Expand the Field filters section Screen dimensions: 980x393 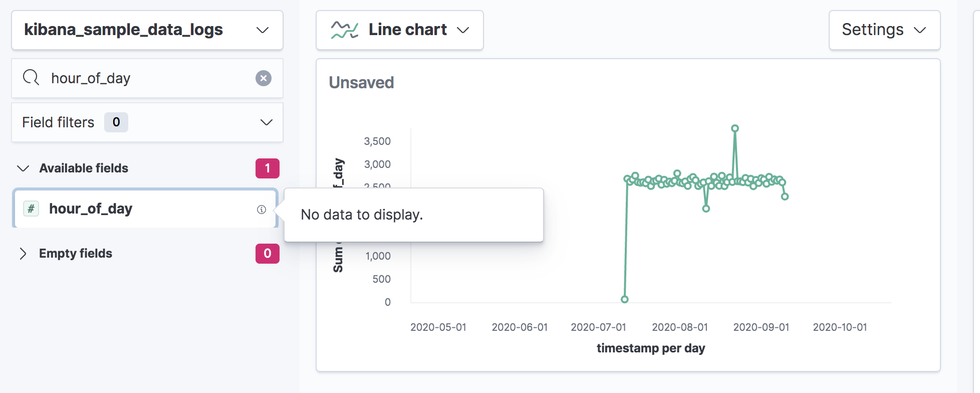[x=266, y=122]
